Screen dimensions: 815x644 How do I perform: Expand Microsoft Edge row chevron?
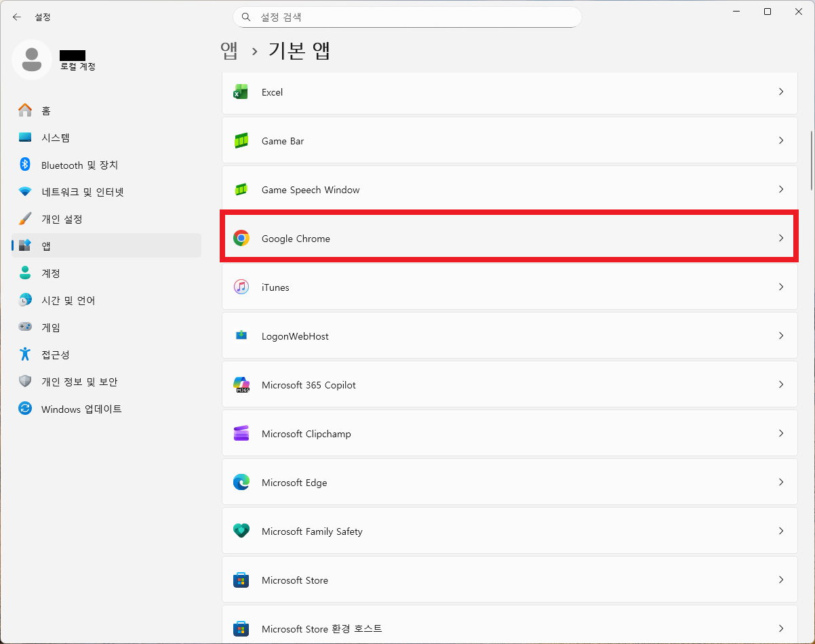[x=781, y=482]
